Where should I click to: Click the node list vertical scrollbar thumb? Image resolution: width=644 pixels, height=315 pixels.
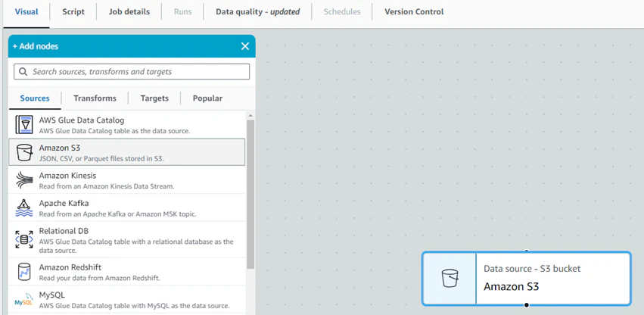(250, 194)
